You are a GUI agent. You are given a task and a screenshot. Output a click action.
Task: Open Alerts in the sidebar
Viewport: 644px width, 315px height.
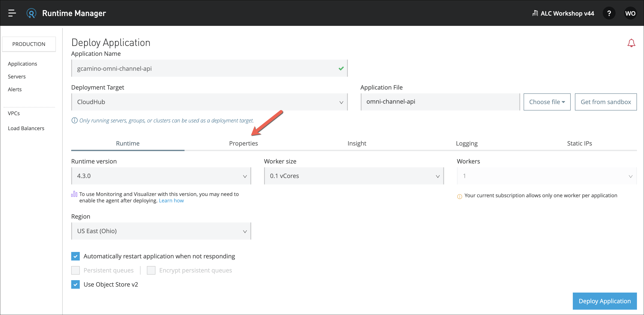pyautogui.click(x=15, y=89)
